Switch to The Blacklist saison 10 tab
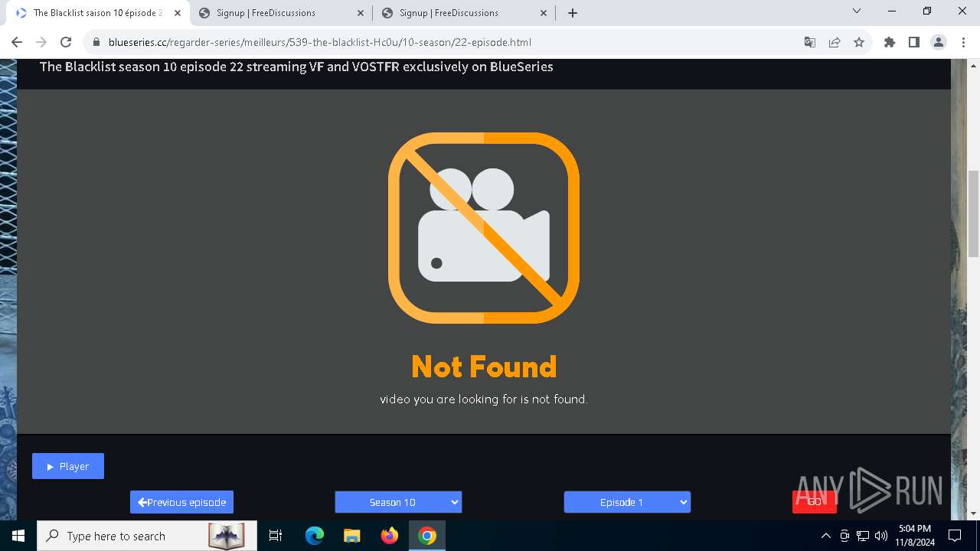The image size is (980, 551). (x=98, y=13)
